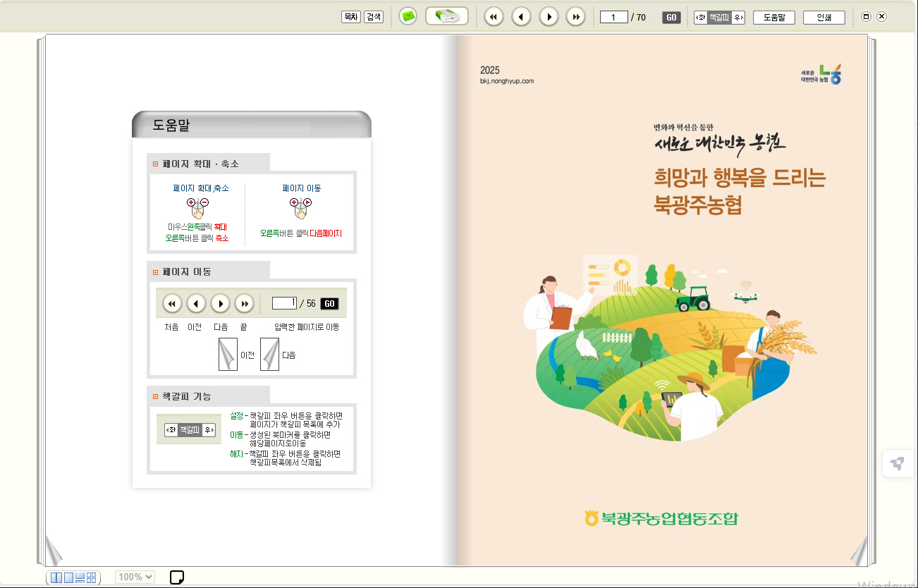Click the 인쇄 print button
The width and height of the screenshot is (918, 588).
824,18
